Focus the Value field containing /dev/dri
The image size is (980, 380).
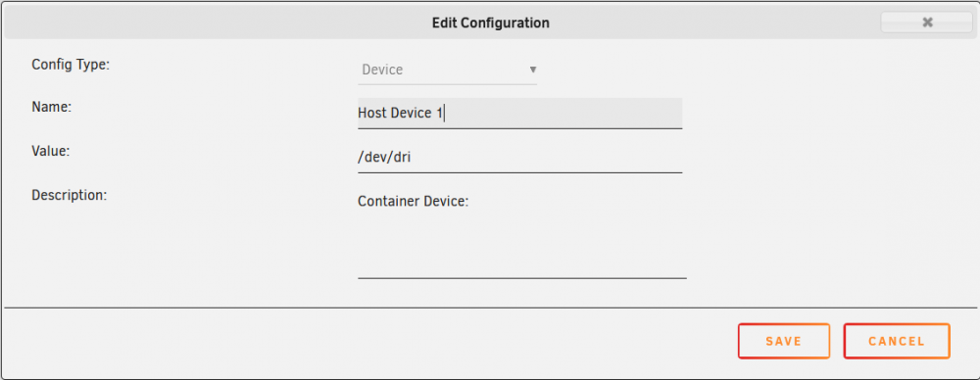pyautogui.click(x=520, y=158)
